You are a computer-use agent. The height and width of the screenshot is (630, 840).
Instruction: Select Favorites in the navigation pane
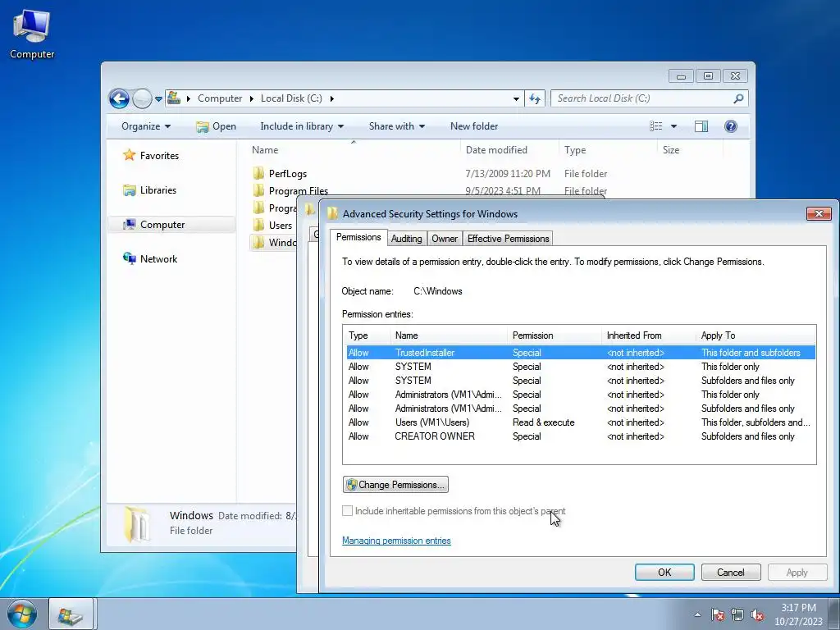coord(159,156)
